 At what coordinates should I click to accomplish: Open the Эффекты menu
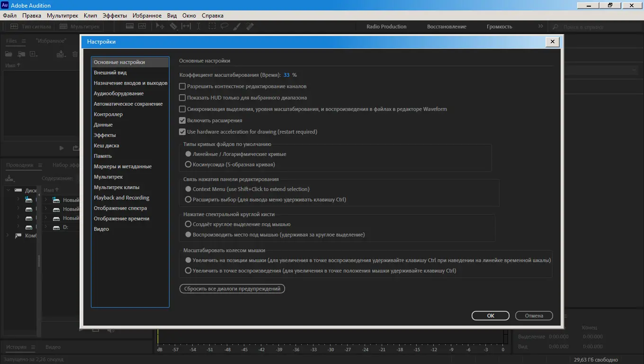tap(115, 16)
